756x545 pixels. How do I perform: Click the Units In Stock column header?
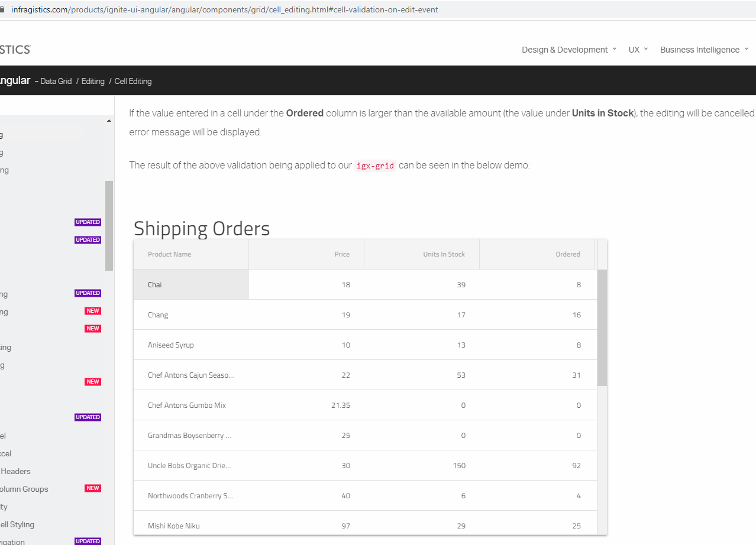tap(443, 254)
